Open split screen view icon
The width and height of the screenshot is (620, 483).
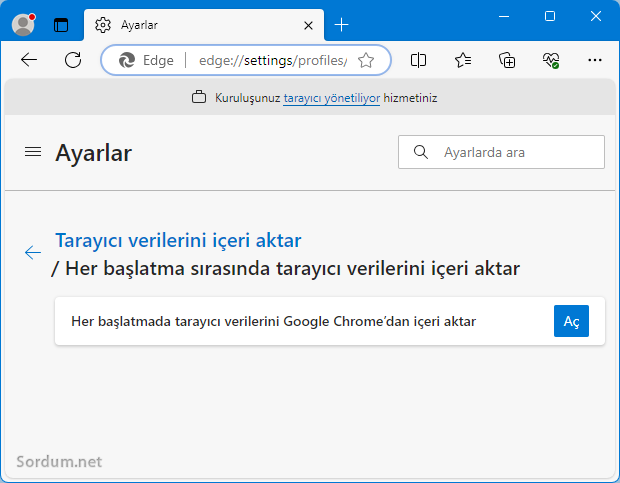tap(419, 60)
